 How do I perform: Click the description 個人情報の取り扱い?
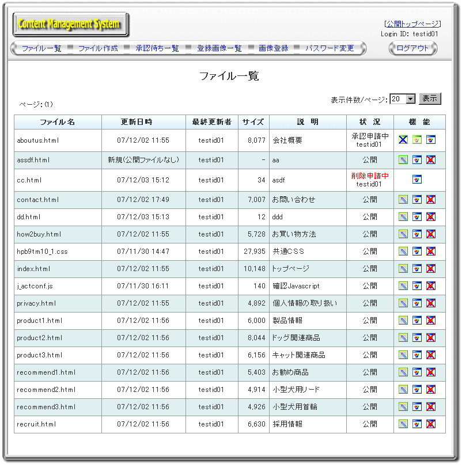click(x=305, y=303)
